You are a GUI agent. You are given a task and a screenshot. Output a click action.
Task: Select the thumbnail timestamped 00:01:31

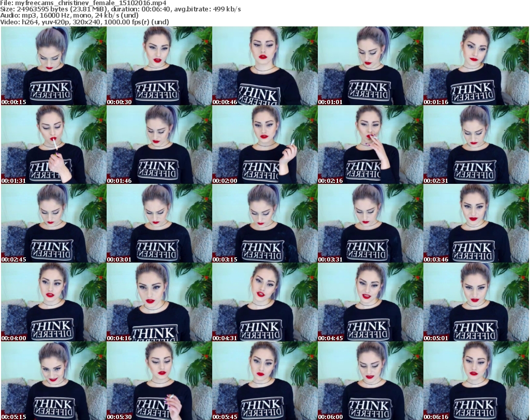click(x=53, y=144)
